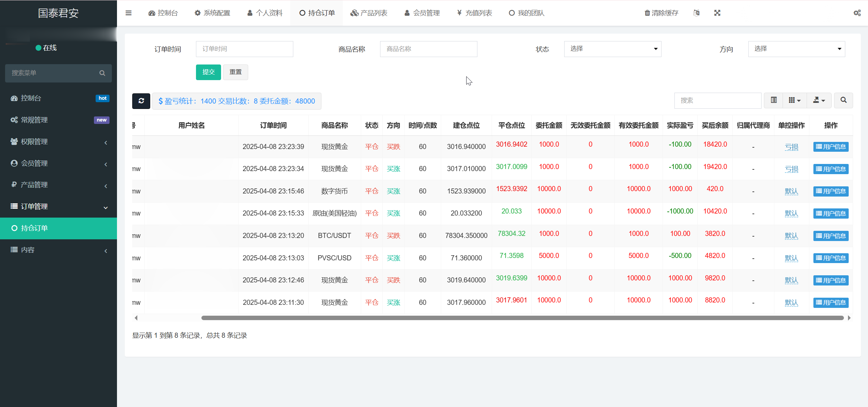Click the table detail view icon

(773, 100)
